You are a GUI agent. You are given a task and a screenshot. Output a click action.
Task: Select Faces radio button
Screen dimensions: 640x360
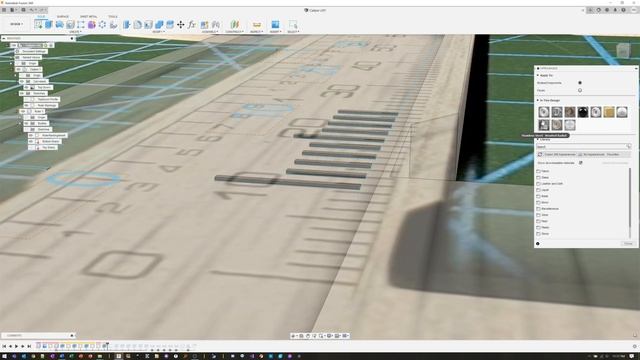[x=580, y=90]
